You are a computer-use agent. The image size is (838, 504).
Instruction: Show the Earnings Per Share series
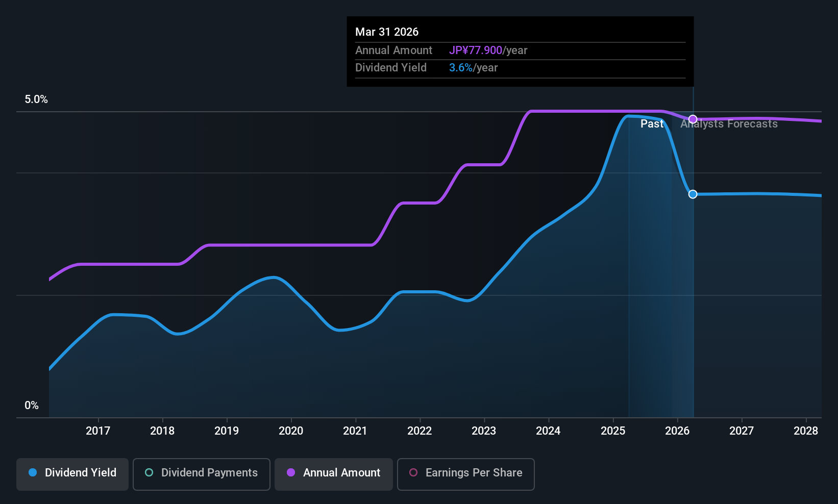point(465,473)
